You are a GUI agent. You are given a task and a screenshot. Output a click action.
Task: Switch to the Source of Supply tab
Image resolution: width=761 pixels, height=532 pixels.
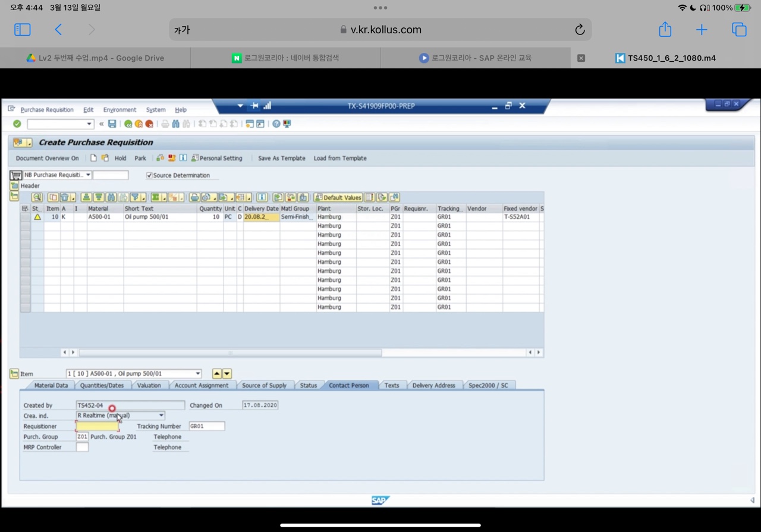click(264, 385)
